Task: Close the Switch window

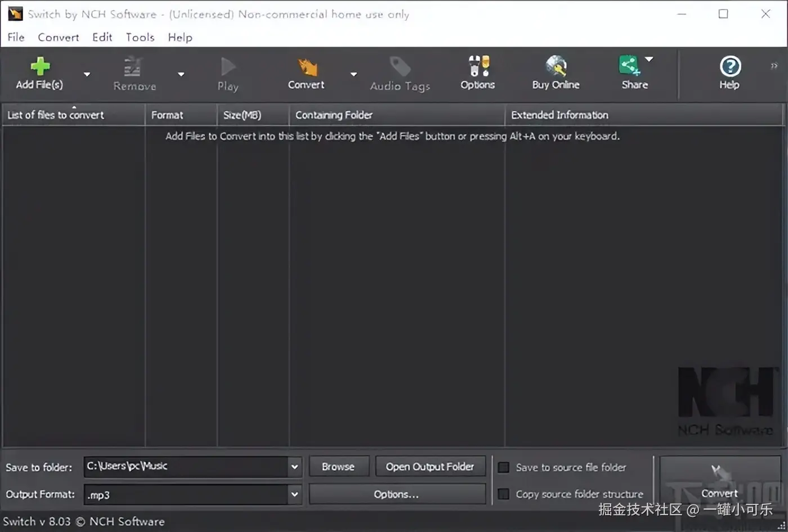Action: 765,14
